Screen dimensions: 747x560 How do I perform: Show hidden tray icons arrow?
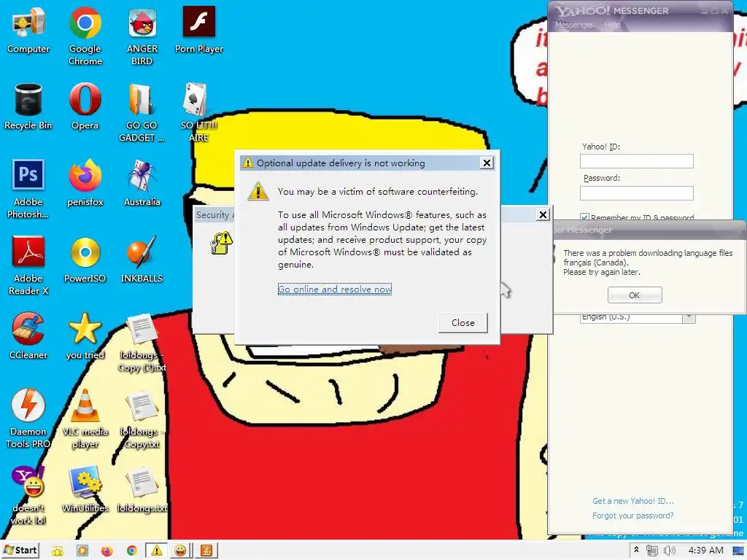coord(636,550)
